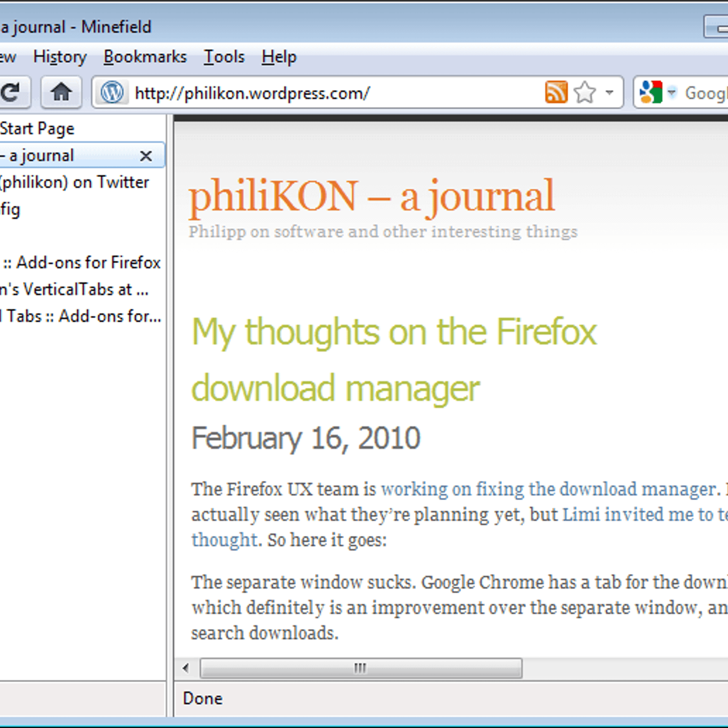Open the Bookmarks menu
The image size is (728, 728).
click(x=145, y=57)
